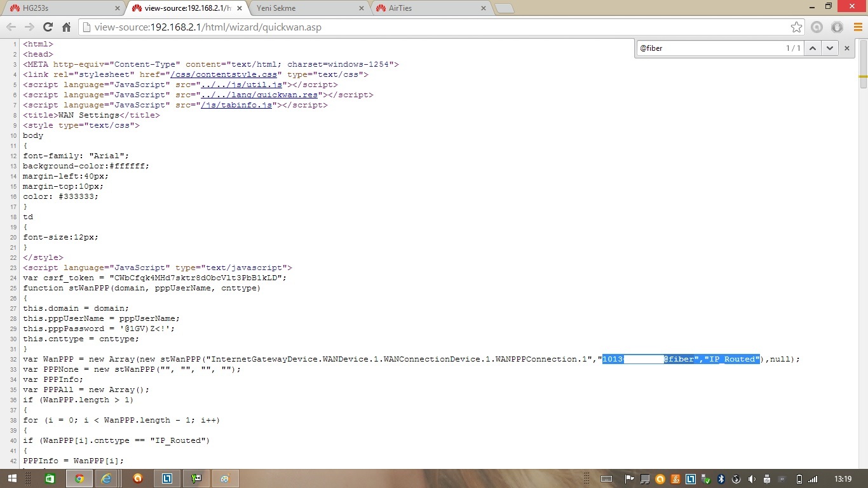Image resolution: width=868 pixels, height=488 pixels.
Task: Open the ../../lang/quickwan.res link
Action: tap(259, 95)
